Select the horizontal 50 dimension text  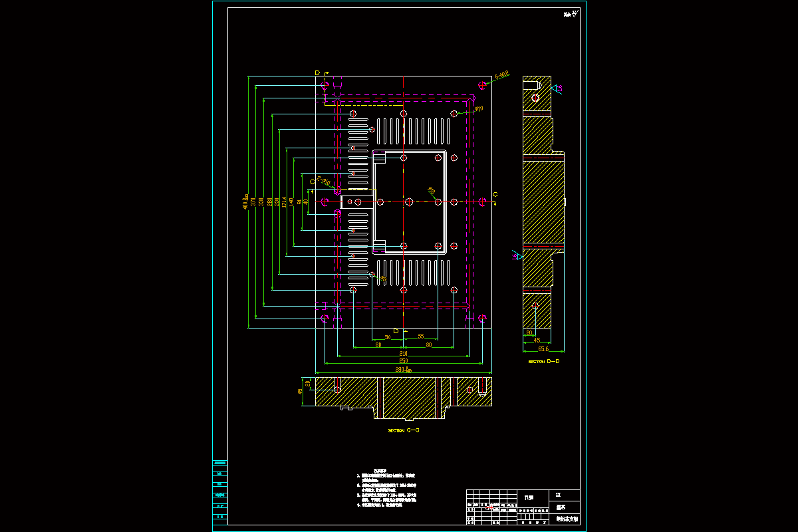pos(388,337)
